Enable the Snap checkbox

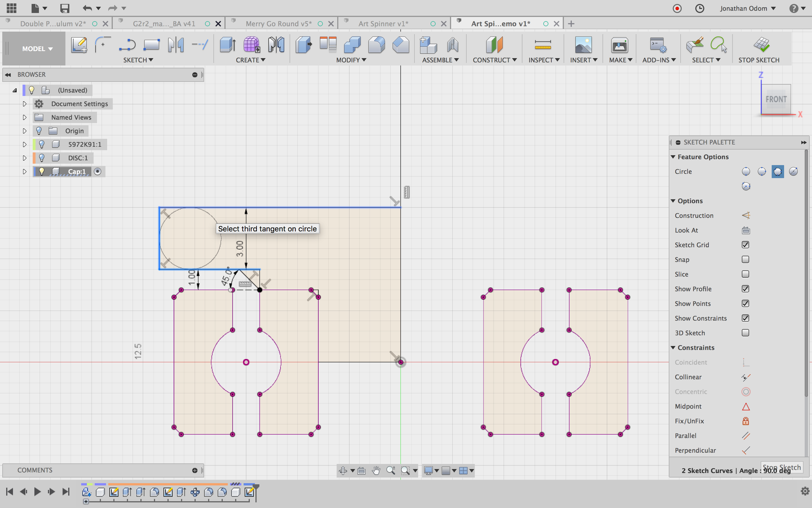coord(745,259)
